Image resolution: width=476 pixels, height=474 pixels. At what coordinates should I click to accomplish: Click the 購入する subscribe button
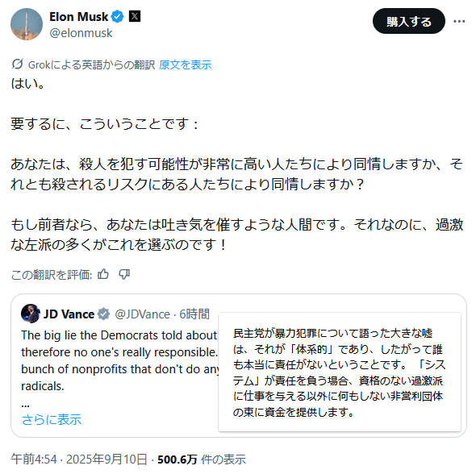tap(408, 21)
